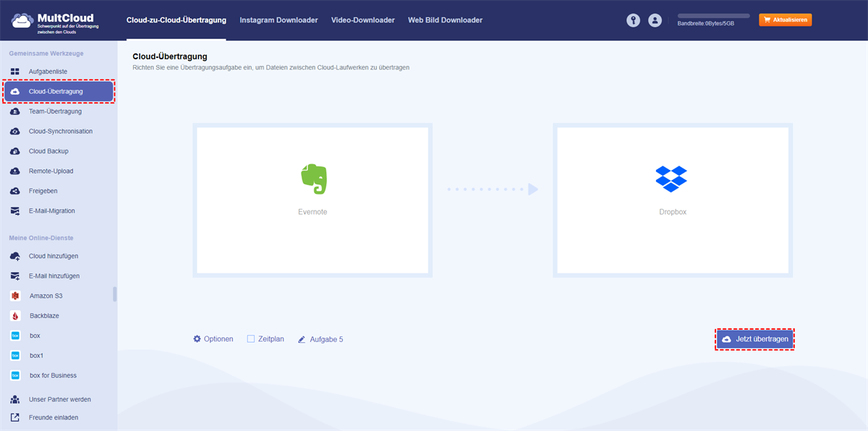Open the account profile icon
Viewport: 868px width, 431px height.
pos(655,20)
